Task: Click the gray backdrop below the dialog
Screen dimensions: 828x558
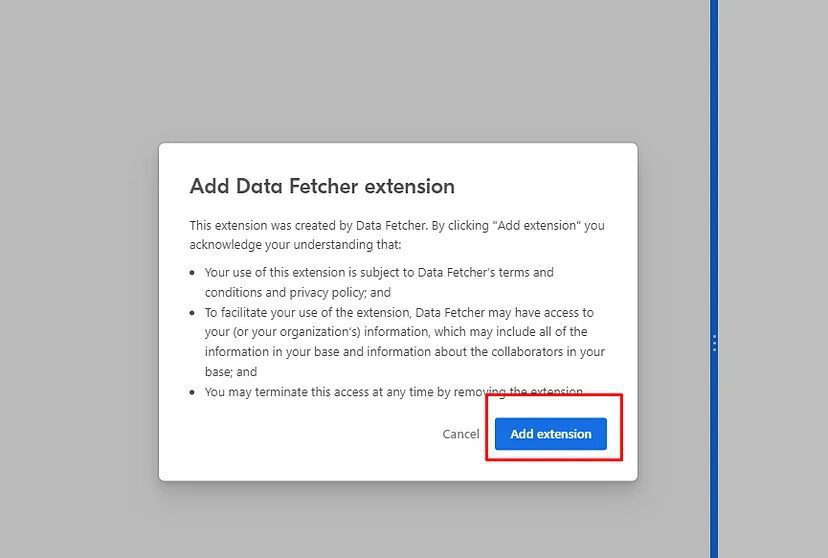Action: coord(400,520)
